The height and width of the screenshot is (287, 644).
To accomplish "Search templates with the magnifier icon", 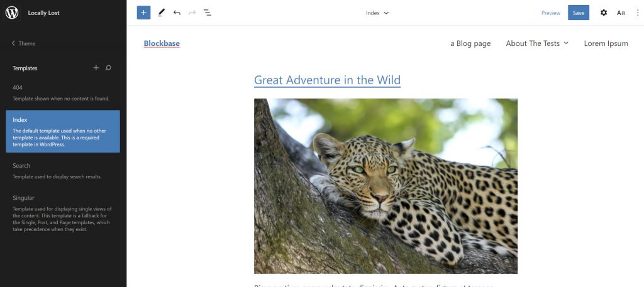I will coord(108,68).
